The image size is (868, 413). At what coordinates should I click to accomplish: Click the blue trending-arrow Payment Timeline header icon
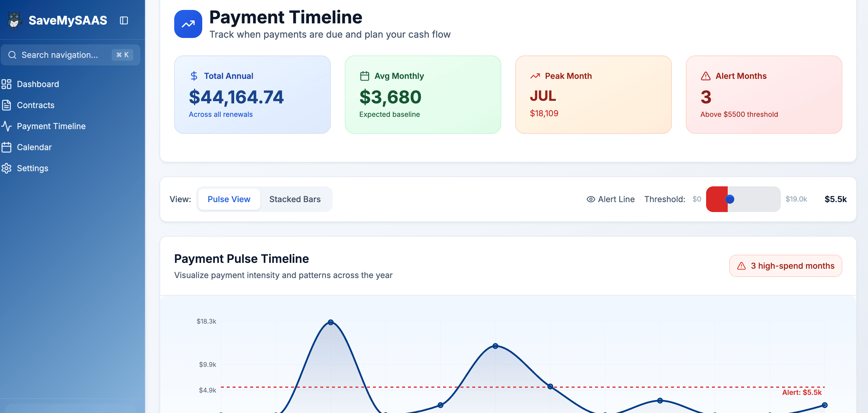tap(188, 23)
